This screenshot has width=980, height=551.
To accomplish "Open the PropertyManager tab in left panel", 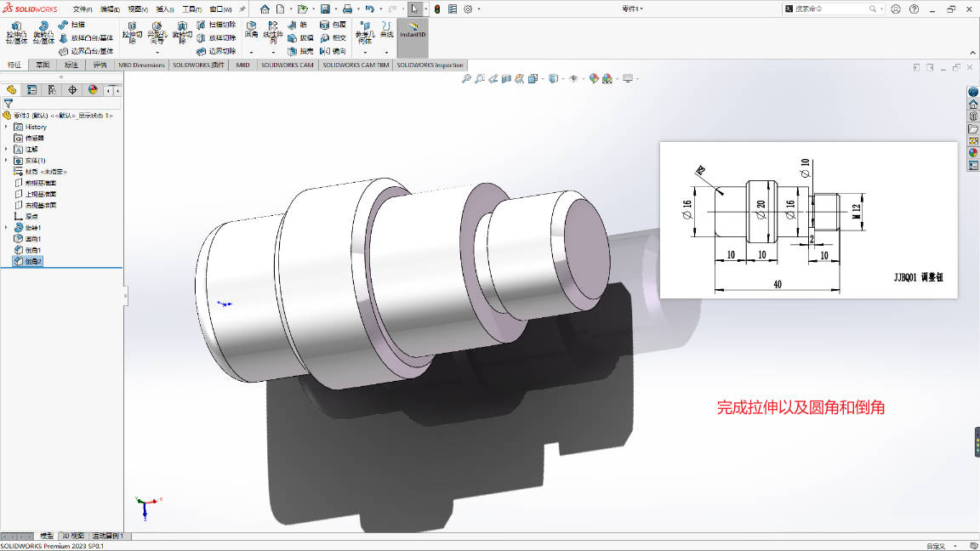I will (31, 90).
